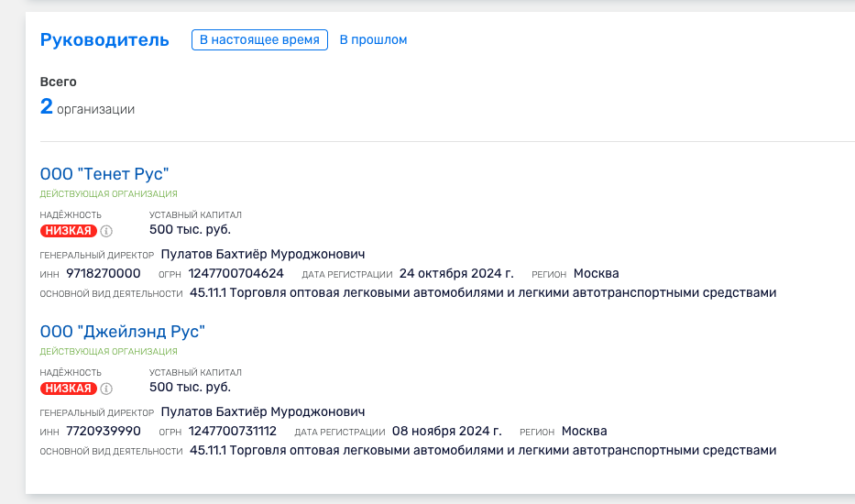Click director name Пулатов under Тенет Рус

262,255
